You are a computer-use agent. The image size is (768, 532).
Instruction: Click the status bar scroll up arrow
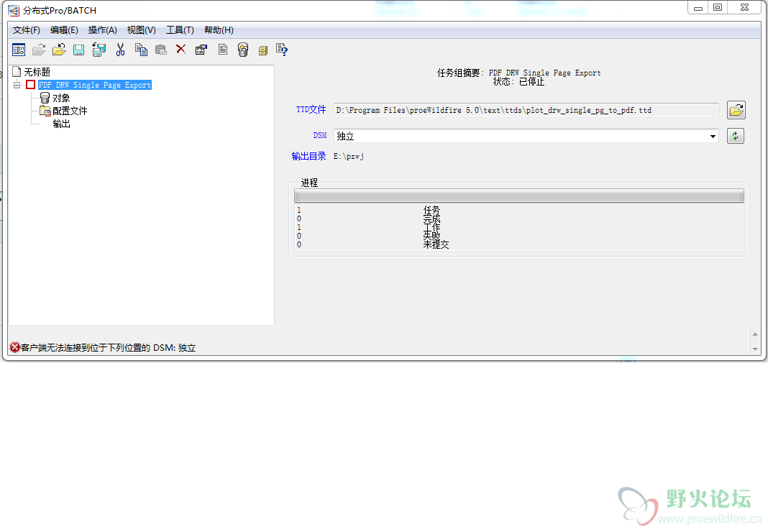(x=755, y=334)
